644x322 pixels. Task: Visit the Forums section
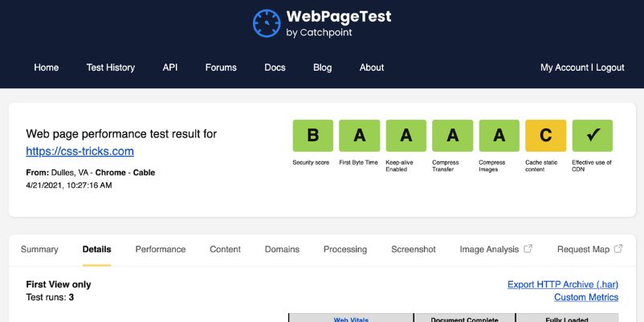(221, 67)
